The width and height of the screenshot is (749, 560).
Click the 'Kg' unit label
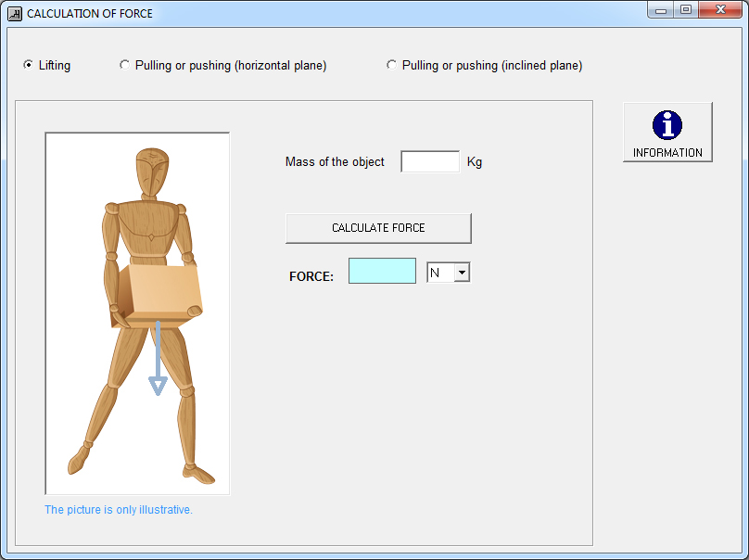pyautogui.click(x=475, y=162)
